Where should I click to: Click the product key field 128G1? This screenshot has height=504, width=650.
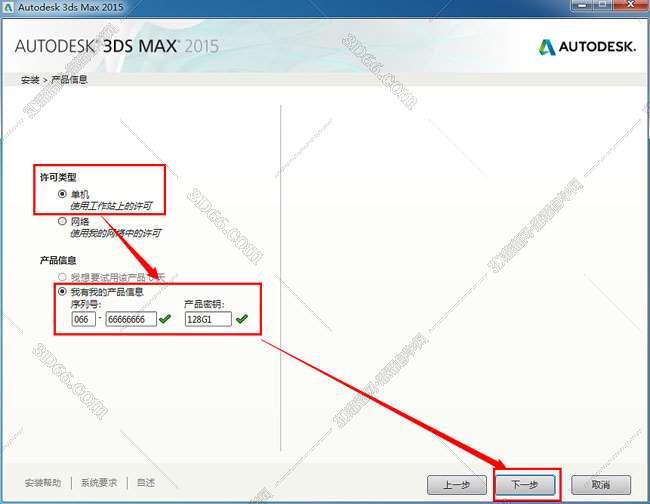pos(208,319)
